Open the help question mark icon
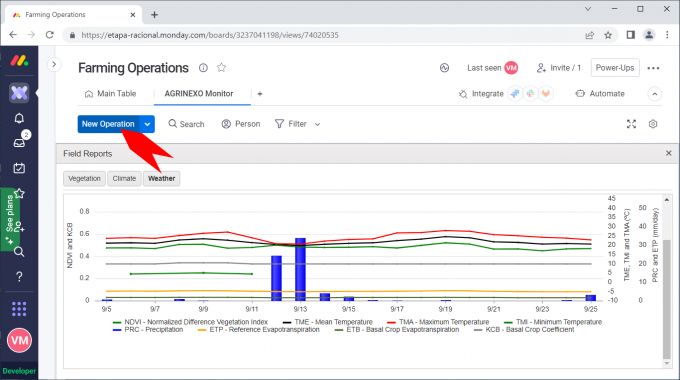This screenshot has width=680, height=380. (19, 277)
